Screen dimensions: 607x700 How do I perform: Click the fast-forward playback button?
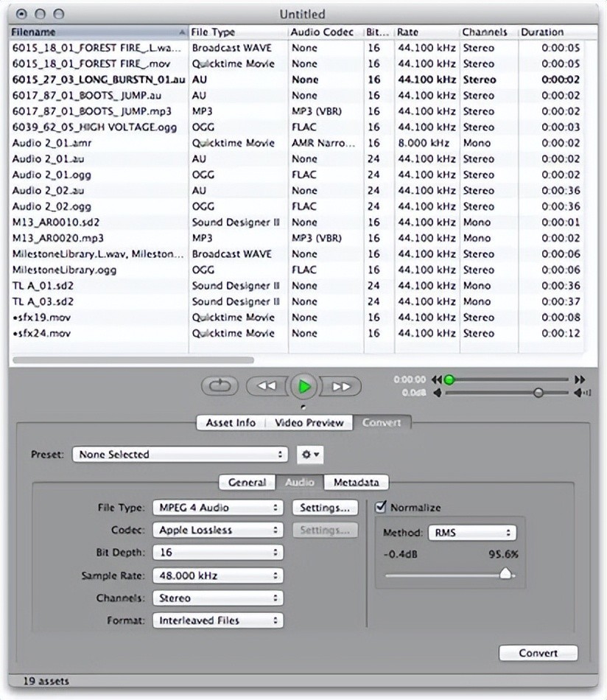pyautogui.click(x=341, y=386)
